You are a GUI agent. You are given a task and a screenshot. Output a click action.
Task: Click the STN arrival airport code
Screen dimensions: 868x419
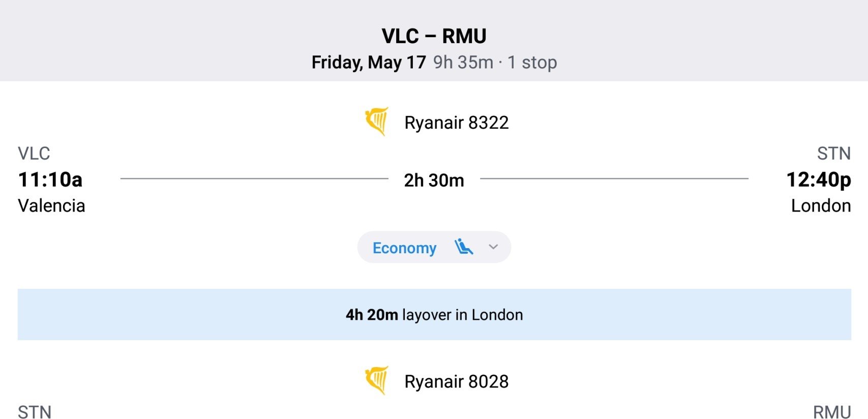pos(834,154)
